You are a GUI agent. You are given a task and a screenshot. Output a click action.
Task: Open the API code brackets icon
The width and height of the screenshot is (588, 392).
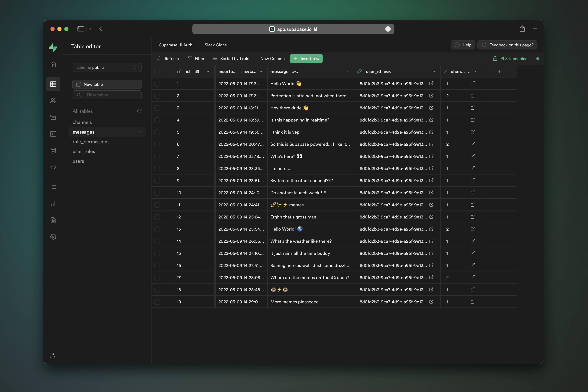53,167
